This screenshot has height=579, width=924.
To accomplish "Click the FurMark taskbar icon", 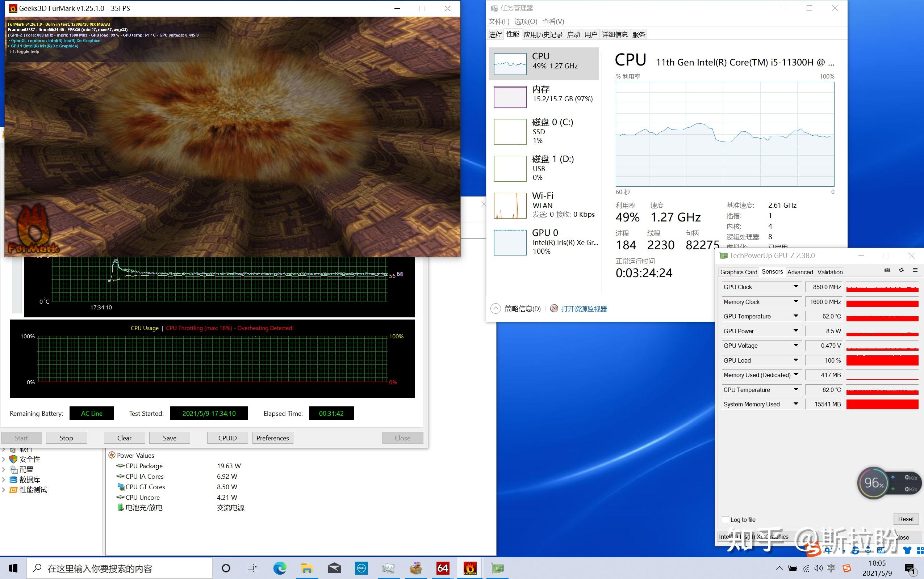I will pyautogui.click(x=470, y=568).
